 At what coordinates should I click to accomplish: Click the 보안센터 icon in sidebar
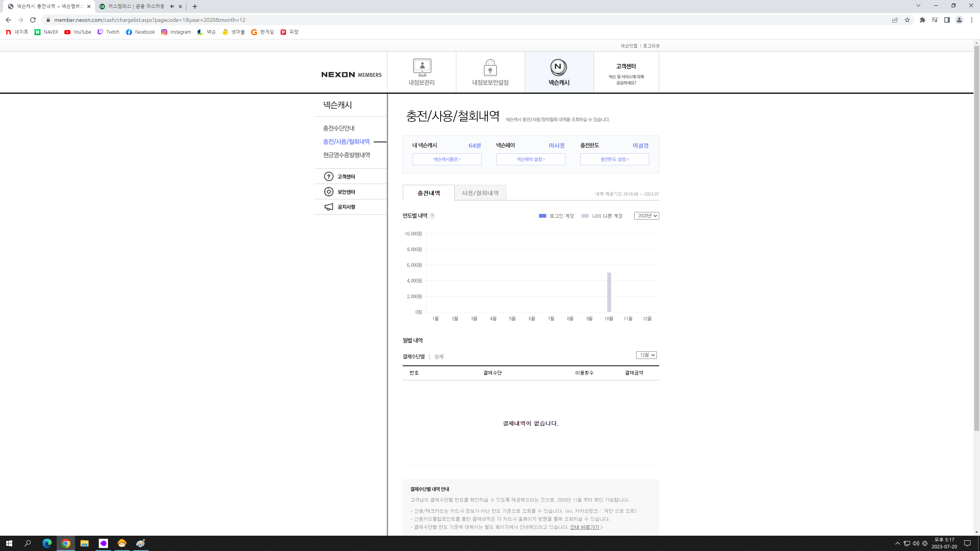tap(328, 191)
